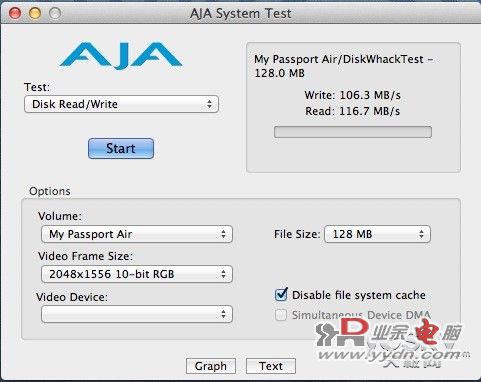Click the Options section label

pos(50,191)
